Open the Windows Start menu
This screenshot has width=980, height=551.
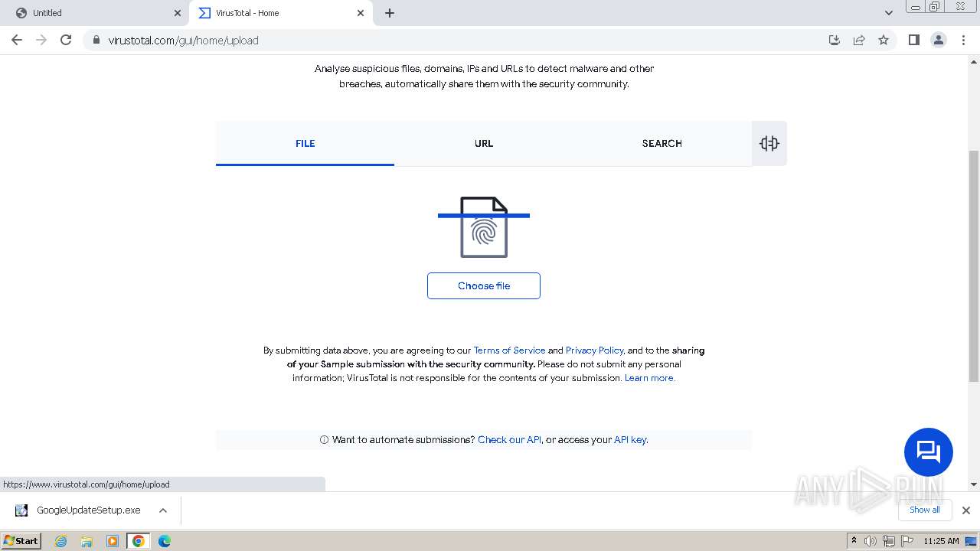pyautogui.click(x=21, y=541)
